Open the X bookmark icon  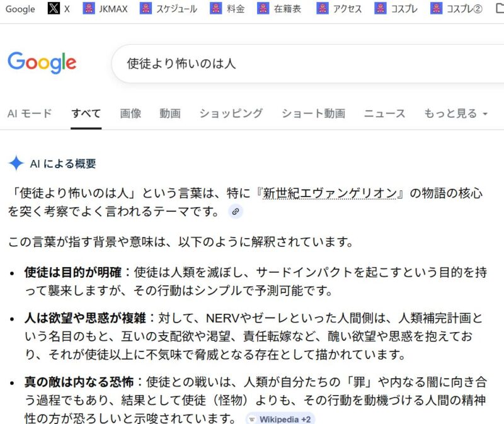point(54,9)
